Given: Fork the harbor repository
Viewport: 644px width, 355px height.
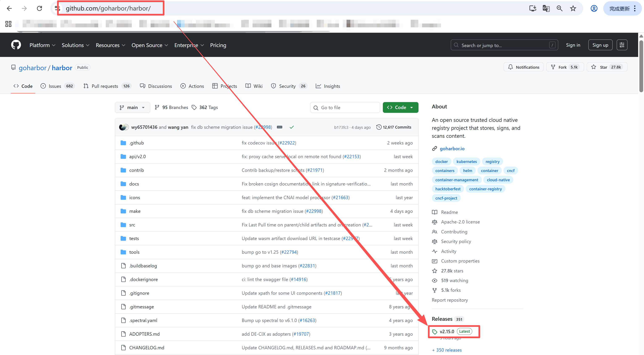Looking at the screenshot, I should pyautogui.click(x=565, y=67).
